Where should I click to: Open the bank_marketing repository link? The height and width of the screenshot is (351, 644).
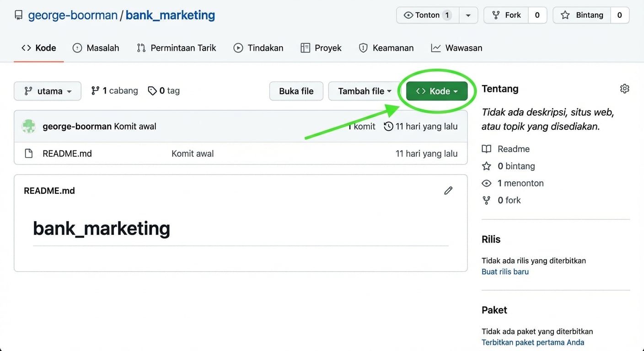[170, 15]
